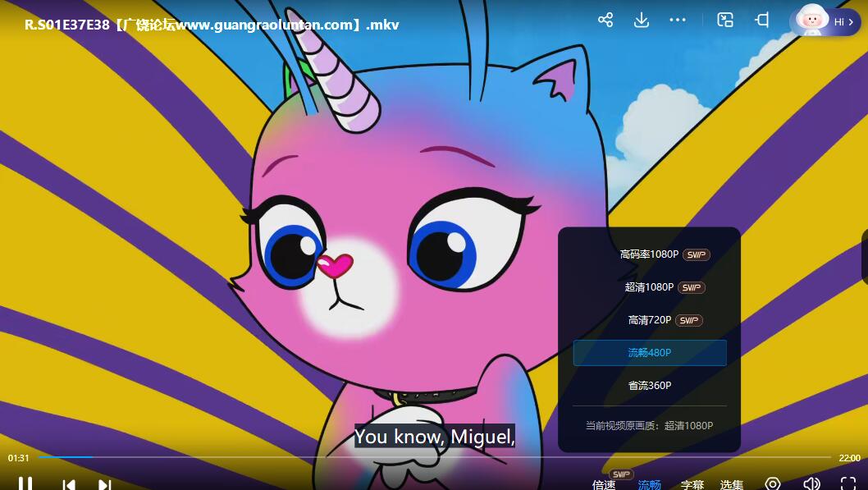Seek on the video progress bar
The image size is (868, 490).
(x=435, y=457)
